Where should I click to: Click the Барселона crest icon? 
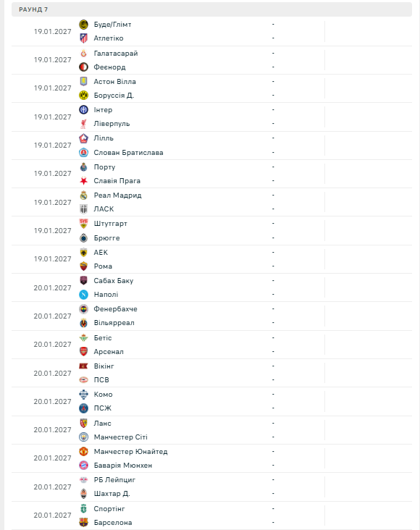(83, 523)
